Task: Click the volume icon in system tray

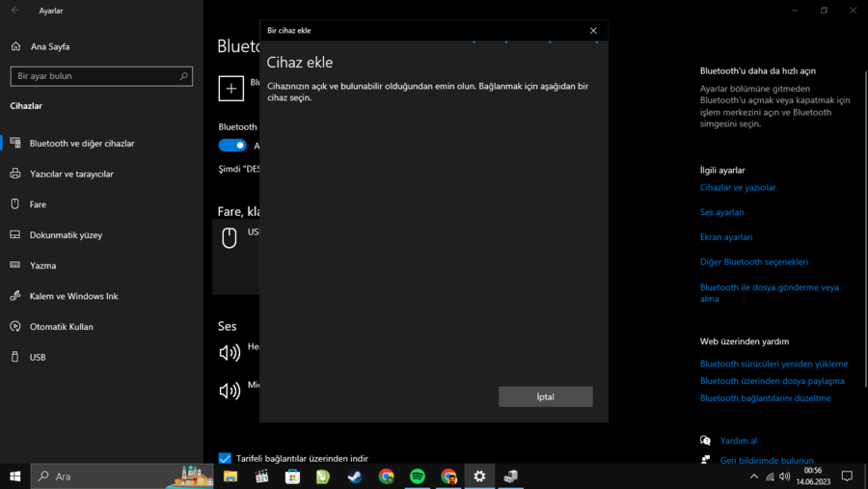Action: [x=784, y=476]
